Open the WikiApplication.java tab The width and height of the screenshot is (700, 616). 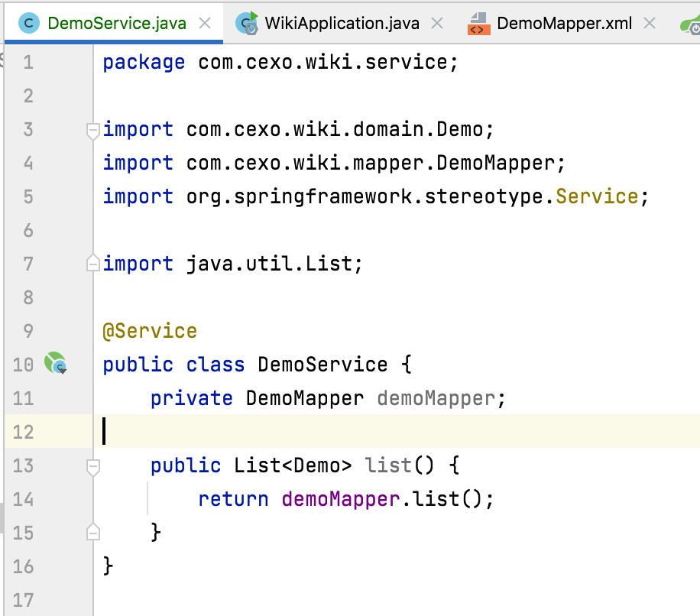pos(342,23)
